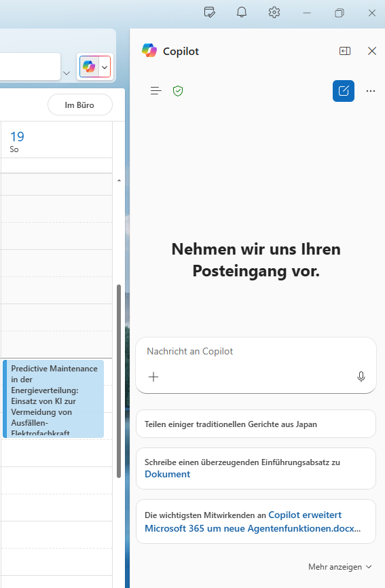385x588 pixels.
Task: Activate the microphone for voice input
Action: coord(361,377)
